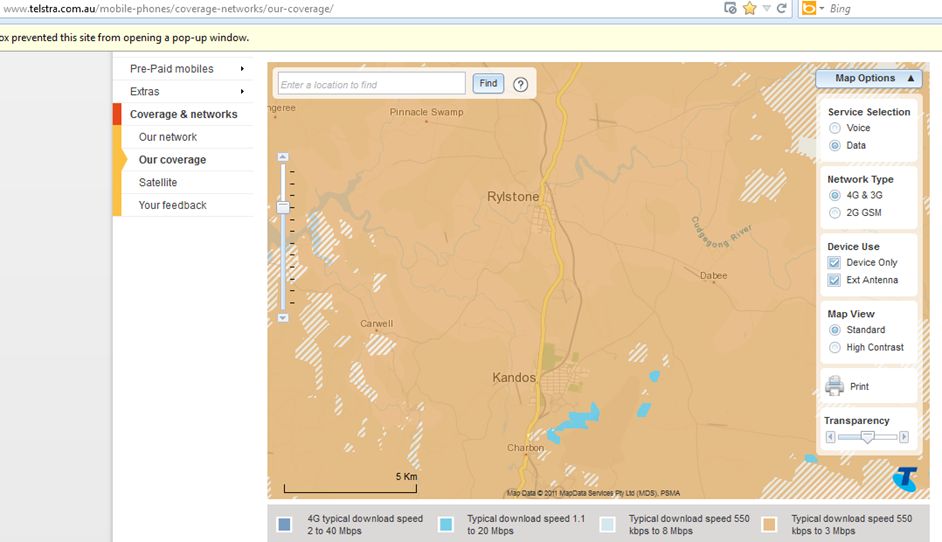Select High Contrast map view
942x542 pixels.
point(834,347)
